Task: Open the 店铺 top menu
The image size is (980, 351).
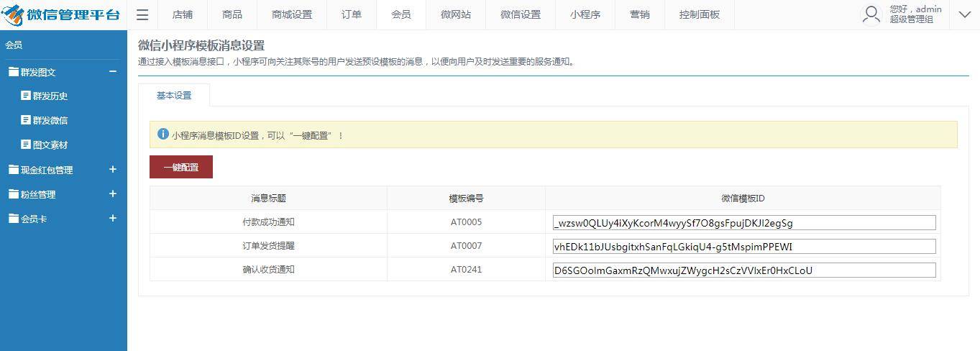Action: click(182, 14)
